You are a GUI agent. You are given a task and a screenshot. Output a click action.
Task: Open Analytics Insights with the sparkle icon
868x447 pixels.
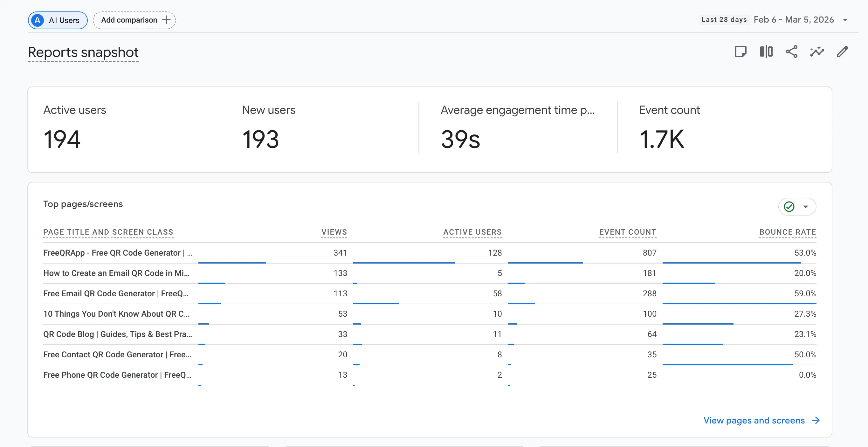817,52
